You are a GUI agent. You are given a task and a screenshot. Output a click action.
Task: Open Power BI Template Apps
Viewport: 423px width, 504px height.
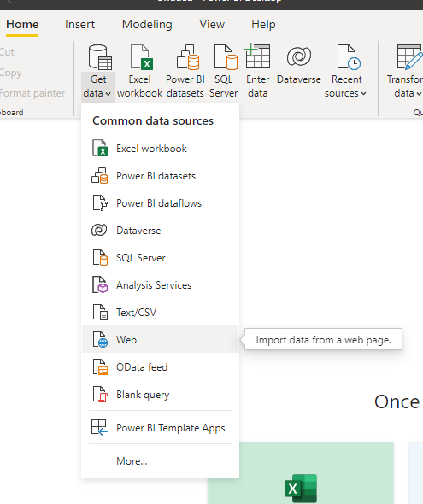(160, 427)
